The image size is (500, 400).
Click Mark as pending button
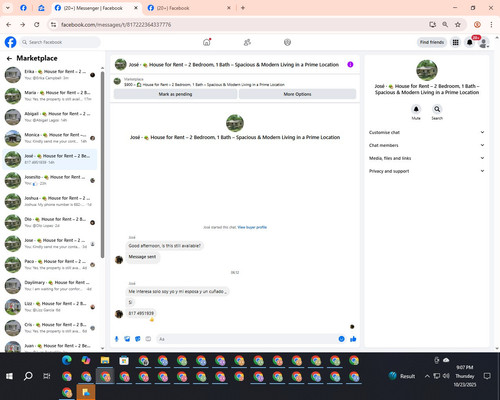175,94
